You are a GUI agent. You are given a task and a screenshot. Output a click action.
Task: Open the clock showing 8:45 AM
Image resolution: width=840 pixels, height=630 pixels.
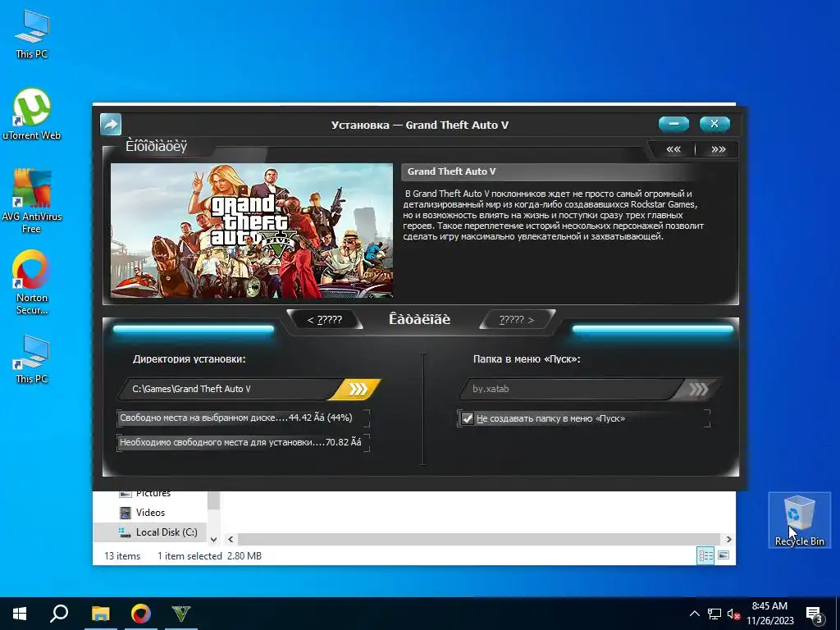click(769, 614)
